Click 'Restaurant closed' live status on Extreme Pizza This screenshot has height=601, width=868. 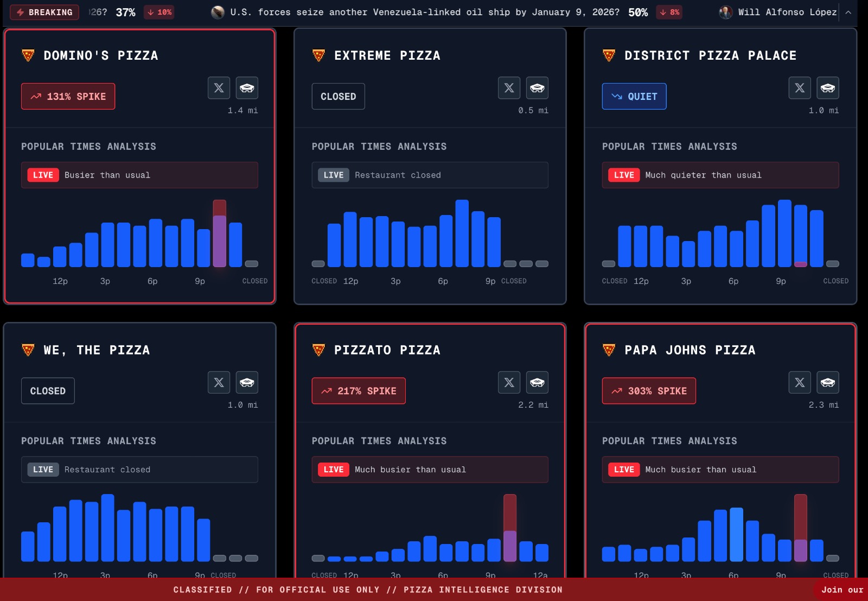(430, 175)
